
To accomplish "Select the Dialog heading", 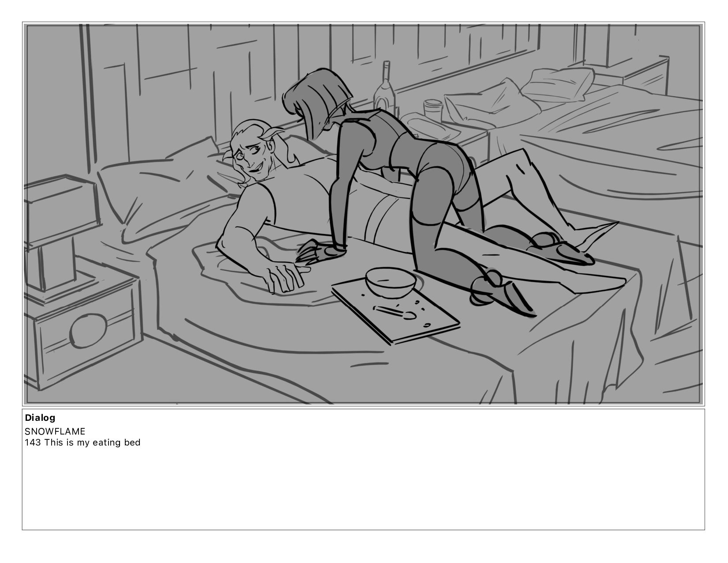I will (x=40, y=418).
